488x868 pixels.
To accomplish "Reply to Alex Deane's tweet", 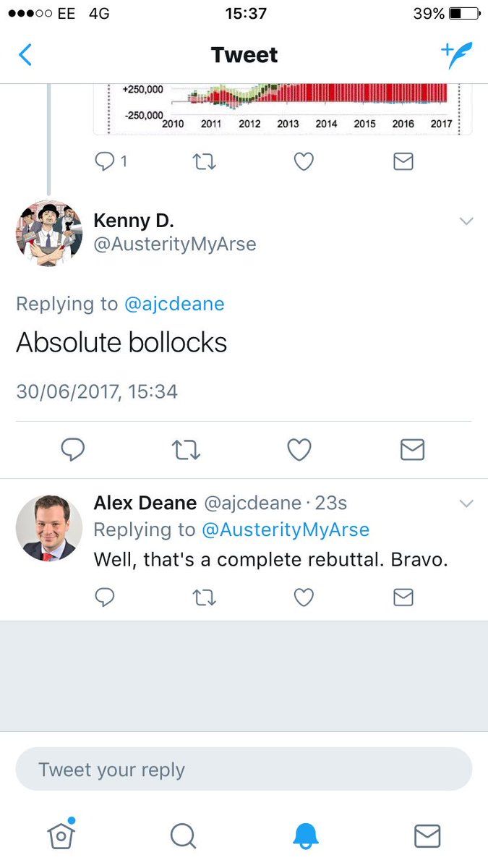I will click(x=106, y=597).
